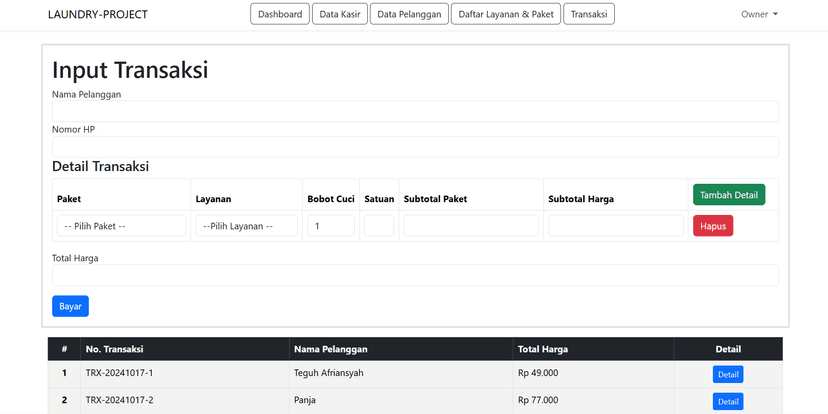The height and width of the screenshot is (414, 828).
Task: Navigate to Daftar Layanan & Paket
Action: click(x=505, y=15)
